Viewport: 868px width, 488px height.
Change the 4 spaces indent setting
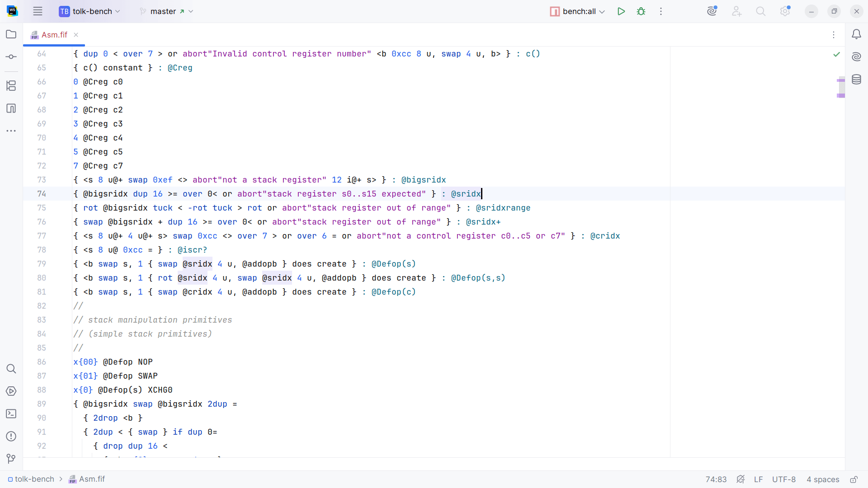[823, 479]
